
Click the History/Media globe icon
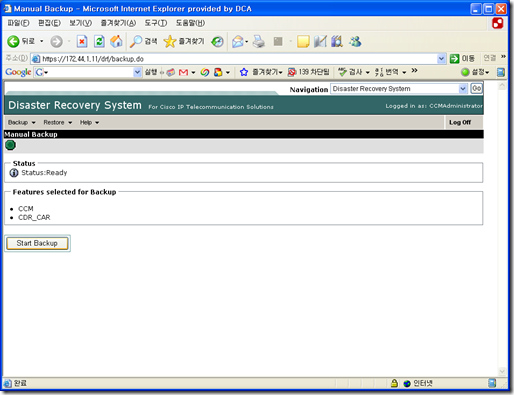(x=218, y=42)
